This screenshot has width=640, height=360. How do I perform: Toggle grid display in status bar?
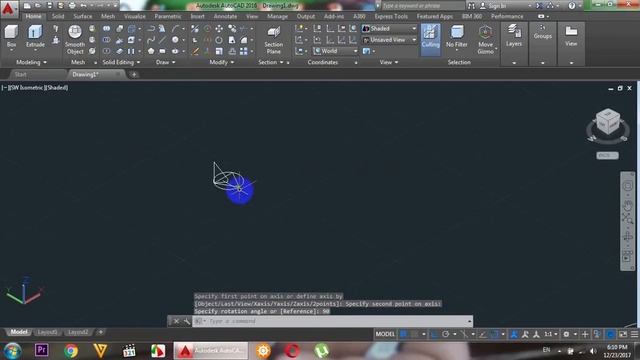[403, 334]
